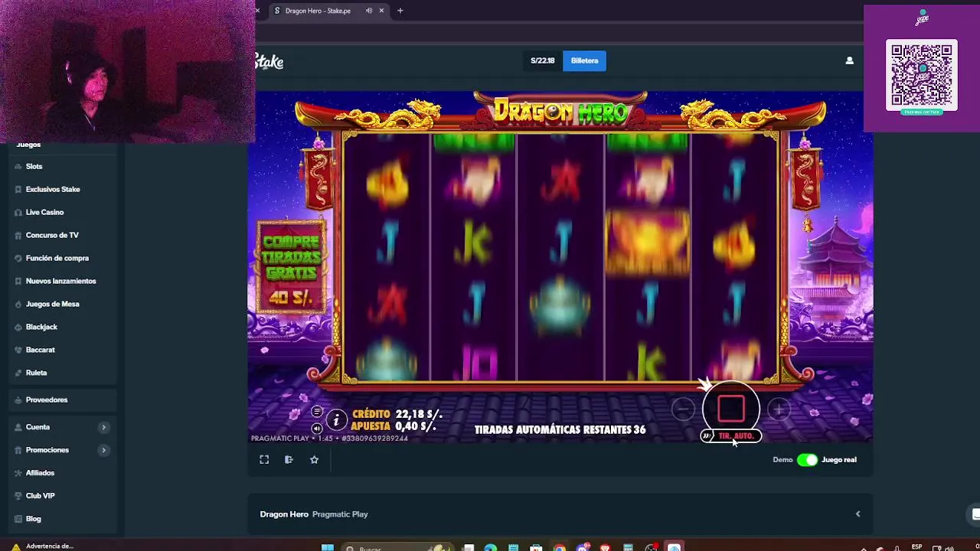Go to Live Casino

pos(44,212)
